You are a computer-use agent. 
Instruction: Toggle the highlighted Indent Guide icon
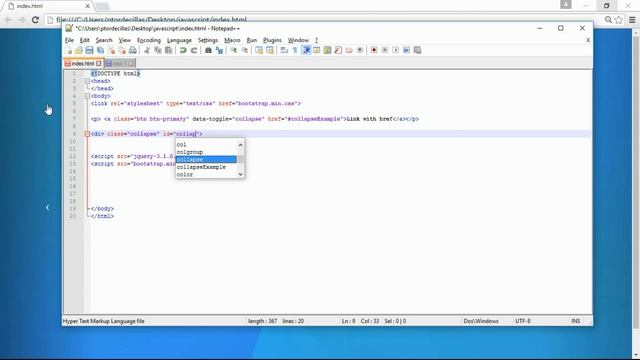(306, 50)
